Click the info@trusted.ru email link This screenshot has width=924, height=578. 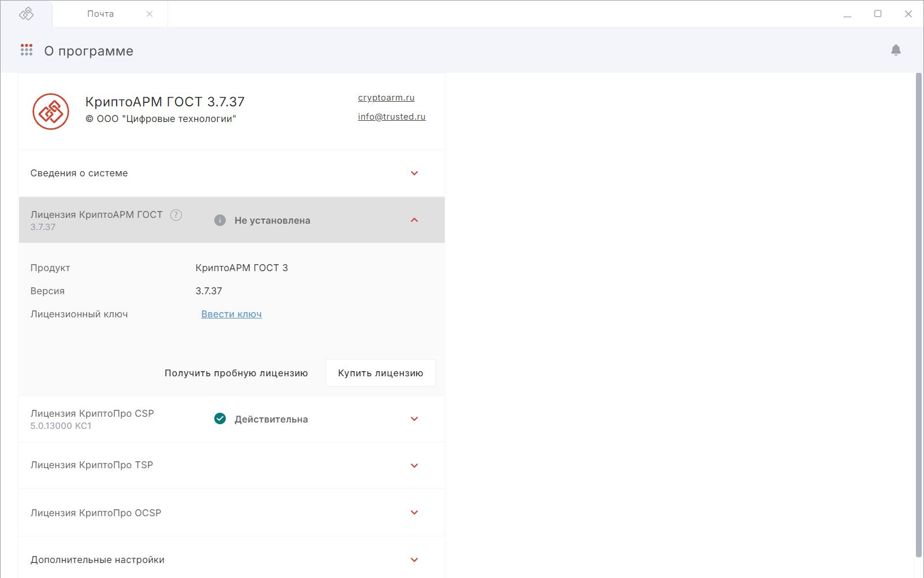[x=392, y=117]
